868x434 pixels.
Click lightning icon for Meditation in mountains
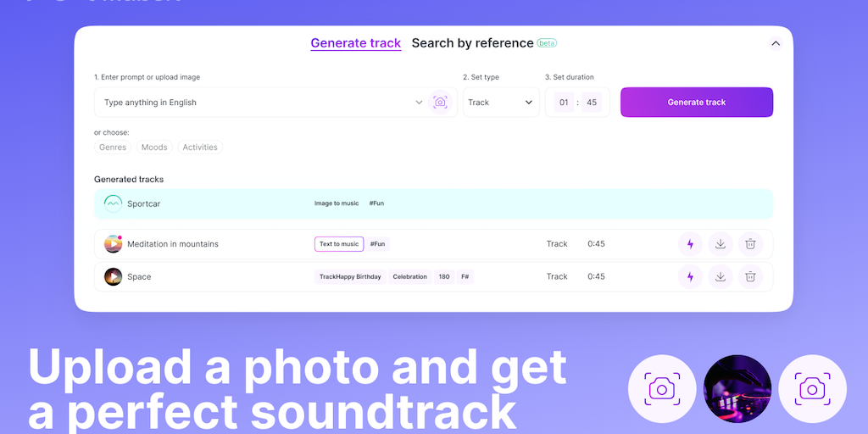coord(690,244)
